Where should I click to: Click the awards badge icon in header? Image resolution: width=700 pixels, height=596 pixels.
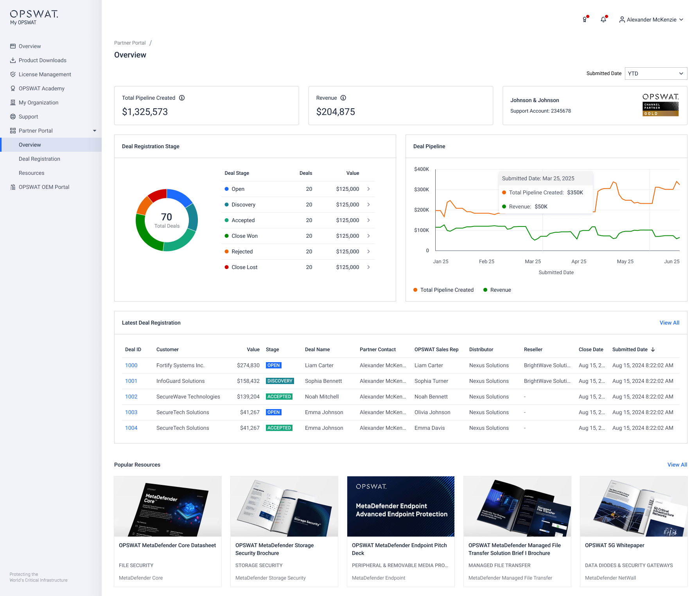[x=585, y=20]
